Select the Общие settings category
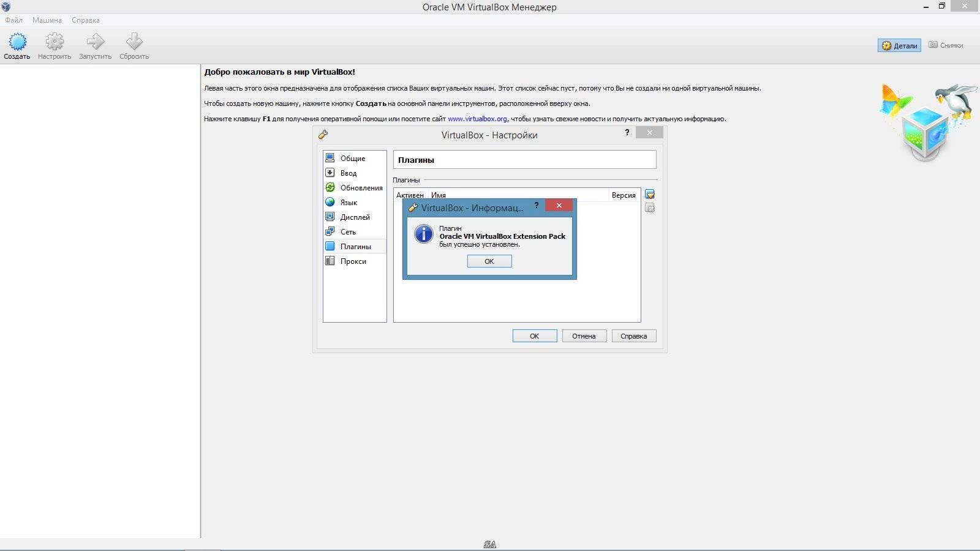Image resolution: width=980 pixels, height=551 pixels. [355, 158]
